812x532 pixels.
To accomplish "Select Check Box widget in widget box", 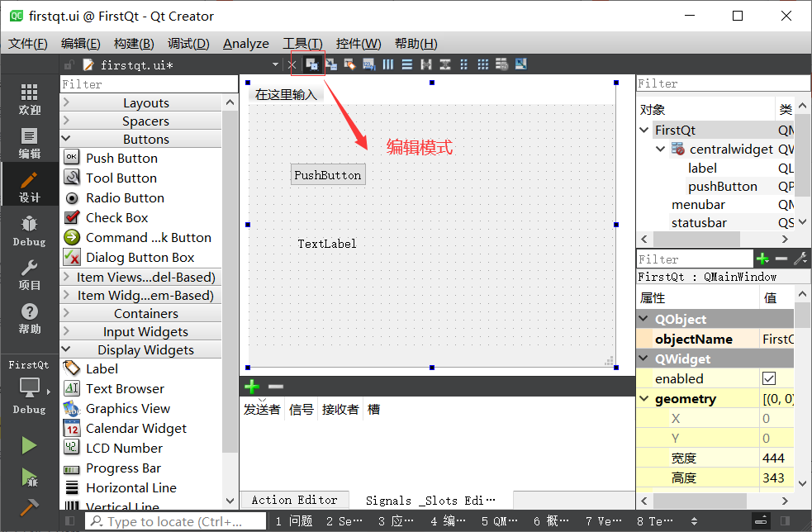I will (117, 217).
